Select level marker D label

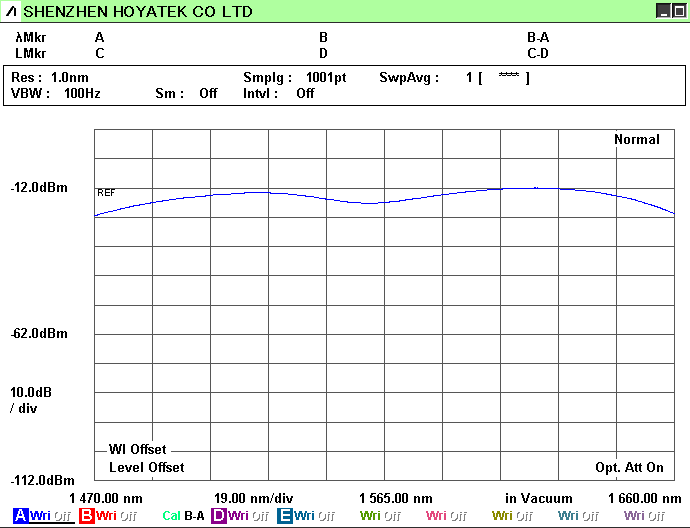[x=323, y=53]
